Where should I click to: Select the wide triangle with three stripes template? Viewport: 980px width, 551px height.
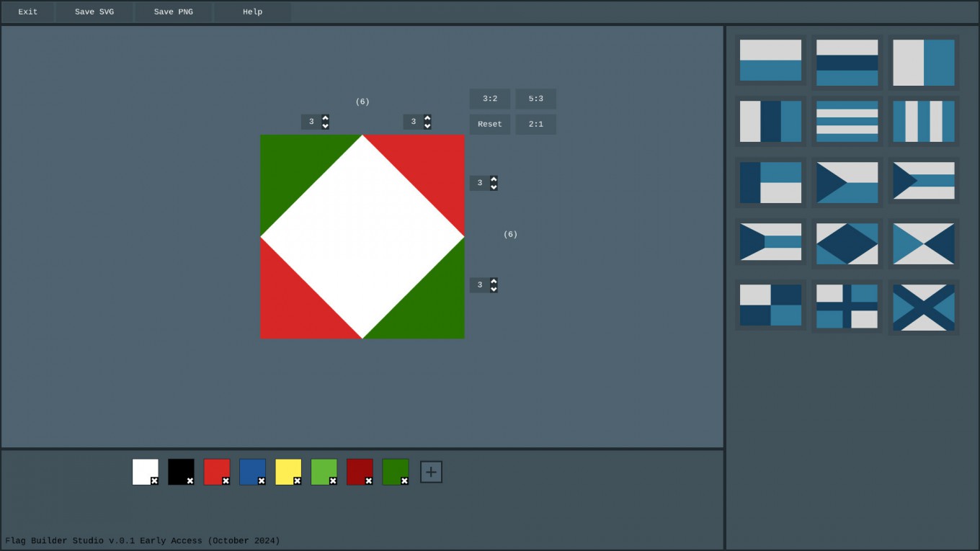pyautogui.click(x=770, y=243)
